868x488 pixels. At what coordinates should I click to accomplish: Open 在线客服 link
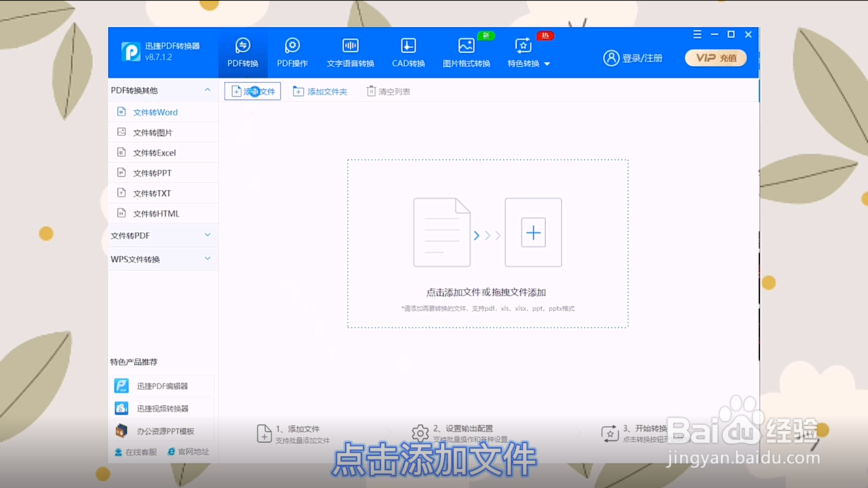[x=136, y=451]
